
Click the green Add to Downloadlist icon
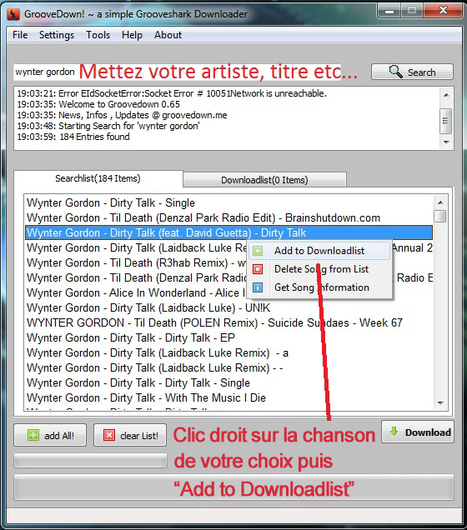click(257, 251)
